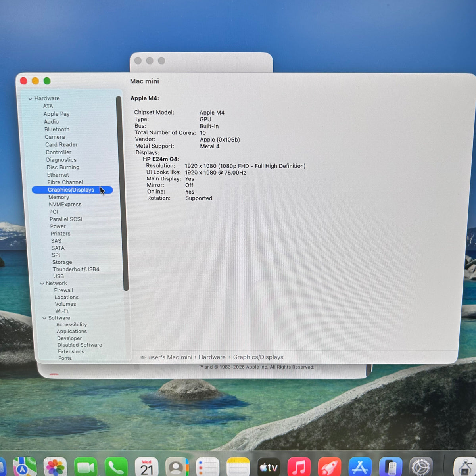Select Audio under Hardware
Viewport: 476px width, 476px height.
pyautogui.click(x=51, y=122)
